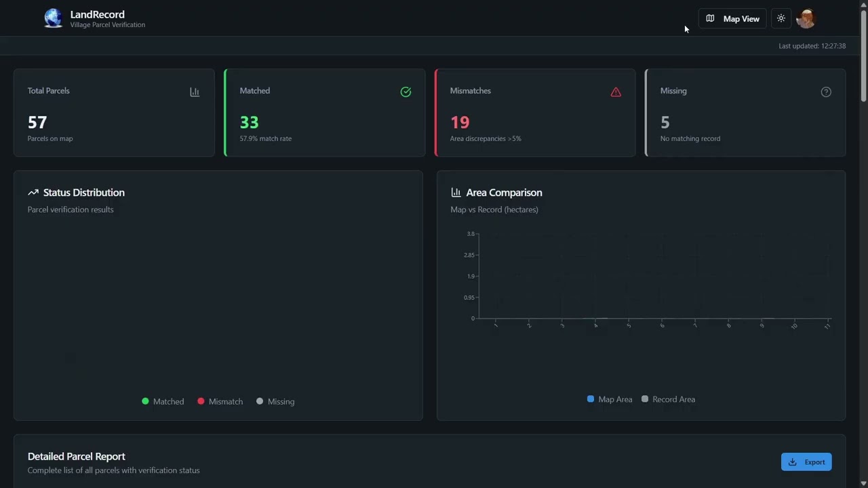Click the chart icon beside Area Comparison

pyautogui.click(x=456, y=192)
